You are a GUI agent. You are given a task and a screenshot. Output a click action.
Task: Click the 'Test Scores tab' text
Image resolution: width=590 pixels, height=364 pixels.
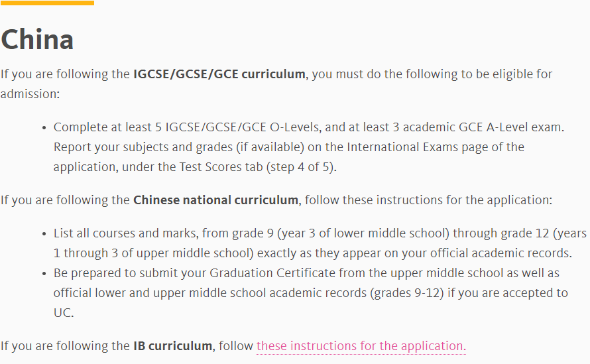click(221, 166)
